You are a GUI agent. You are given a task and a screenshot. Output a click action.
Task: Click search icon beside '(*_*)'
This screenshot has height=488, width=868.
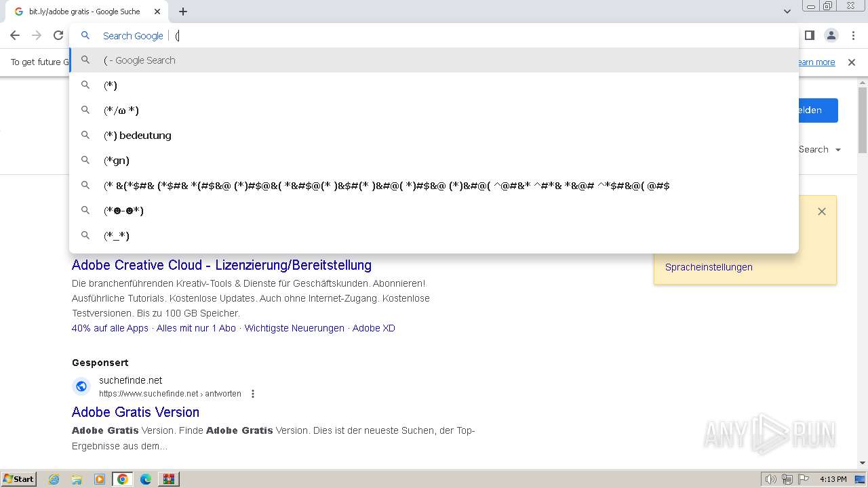pyautogui.click(x=85, y=235)
